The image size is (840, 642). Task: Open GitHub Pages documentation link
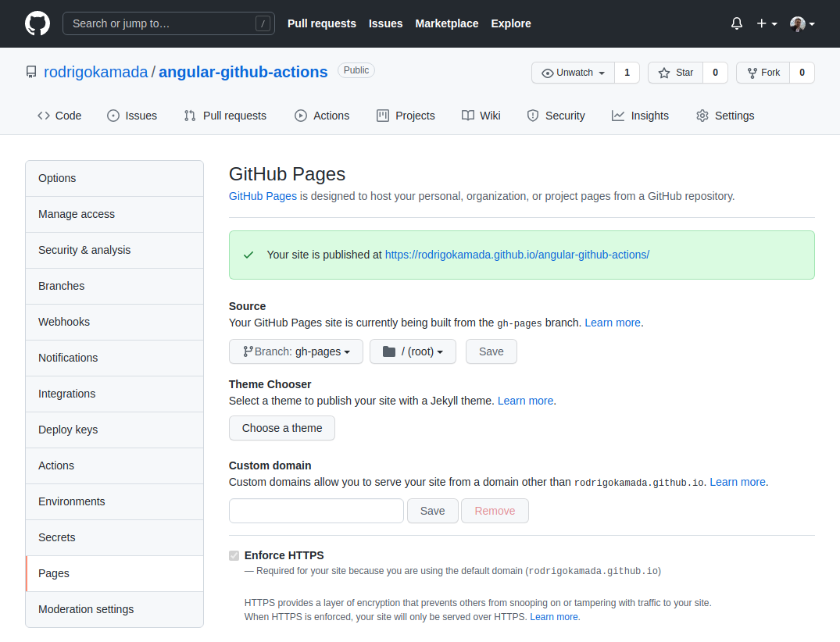(263, 196)
